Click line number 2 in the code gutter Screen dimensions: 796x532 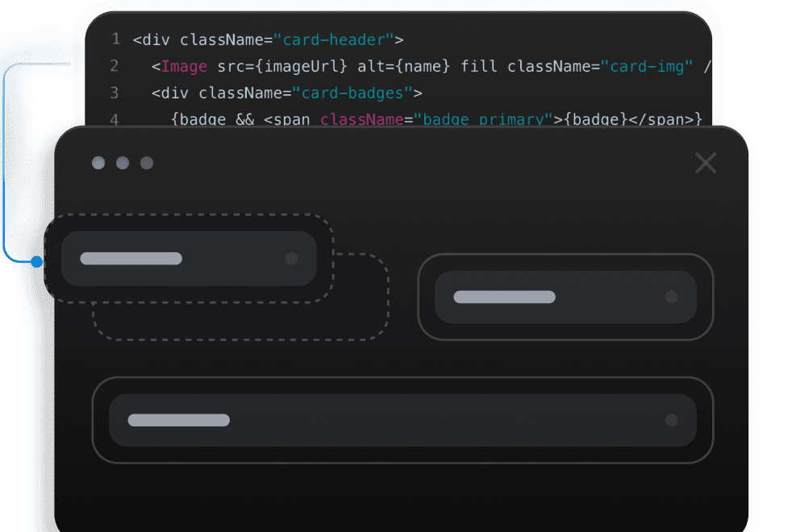[x=115, y=66]
